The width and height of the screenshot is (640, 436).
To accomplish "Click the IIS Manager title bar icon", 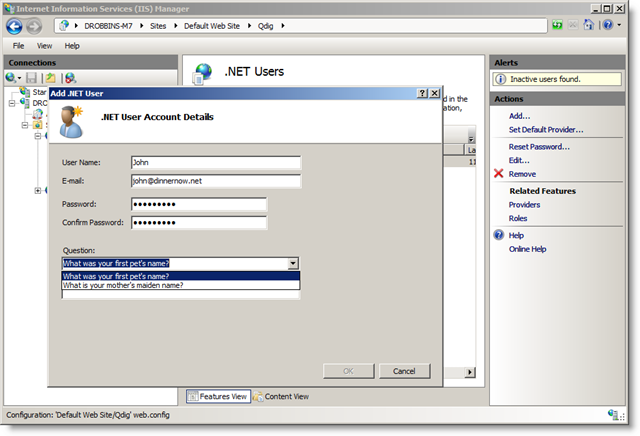I will pos(10,8).
